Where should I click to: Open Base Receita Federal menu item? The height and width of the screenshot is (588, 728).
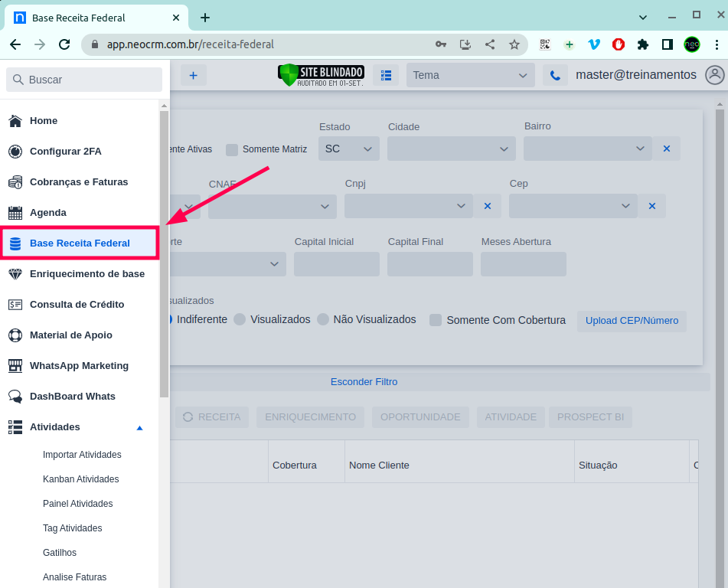pyautogui.click(x=80, y=243)
